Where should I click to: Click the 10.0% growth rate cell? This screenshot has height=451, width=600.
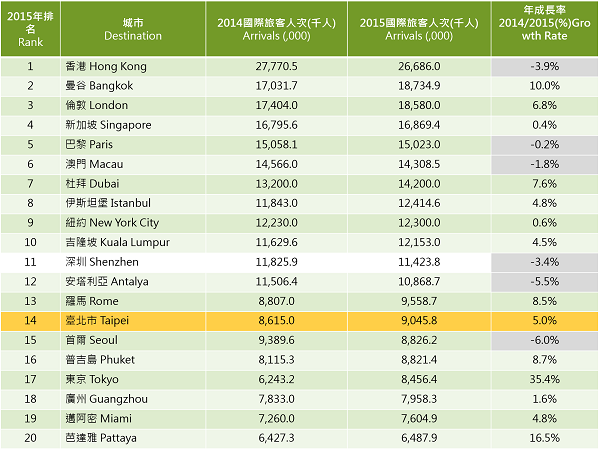point(545,86)
